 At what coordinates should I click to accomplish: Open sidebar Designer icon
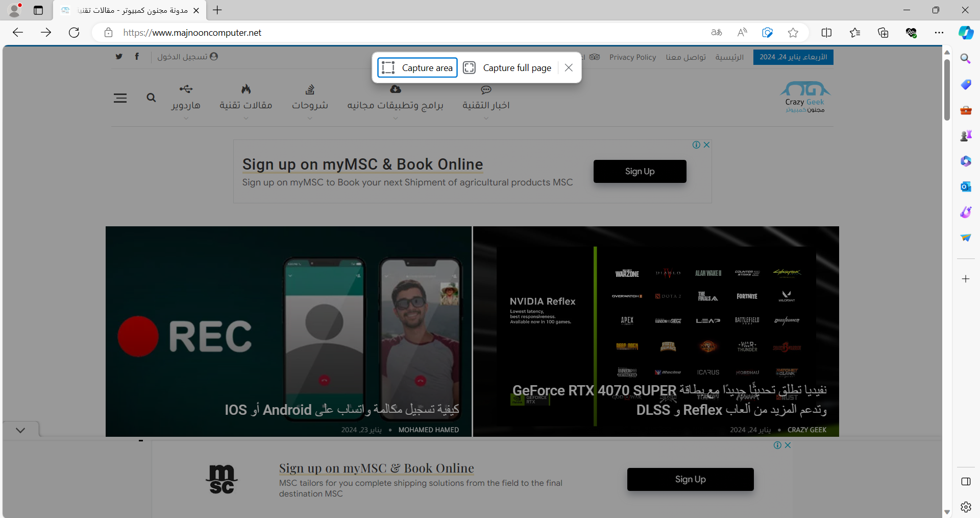point(966,212)
